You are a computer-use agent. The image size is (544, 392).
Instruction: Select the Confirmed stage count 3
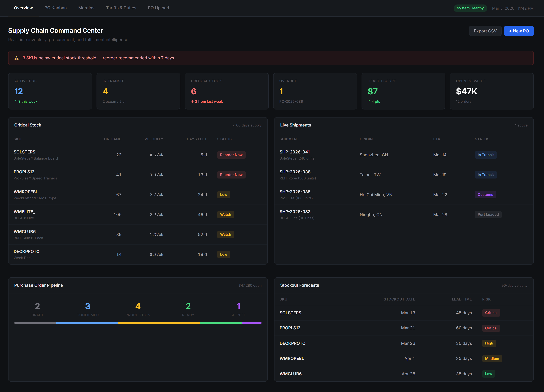pos(88,306)
